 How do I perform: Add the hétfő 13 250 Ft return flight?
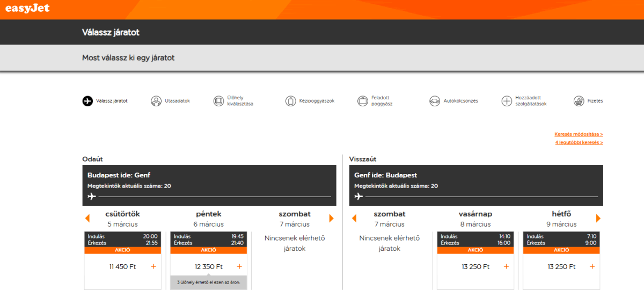592,267
